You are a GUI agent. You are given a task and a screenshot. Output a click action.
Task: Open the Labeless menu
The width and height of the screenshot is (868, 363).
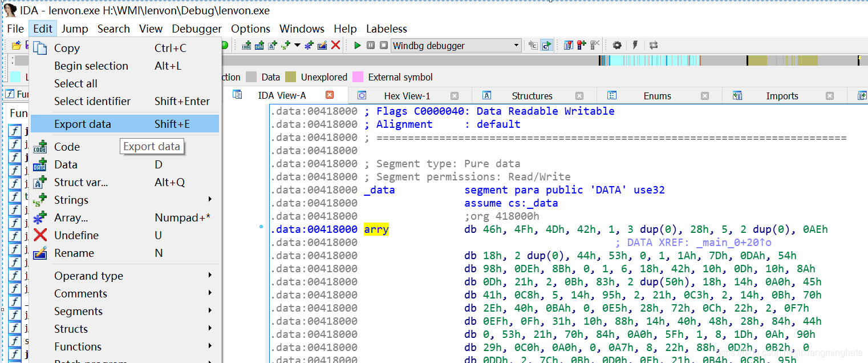click(x=387, y=29)
